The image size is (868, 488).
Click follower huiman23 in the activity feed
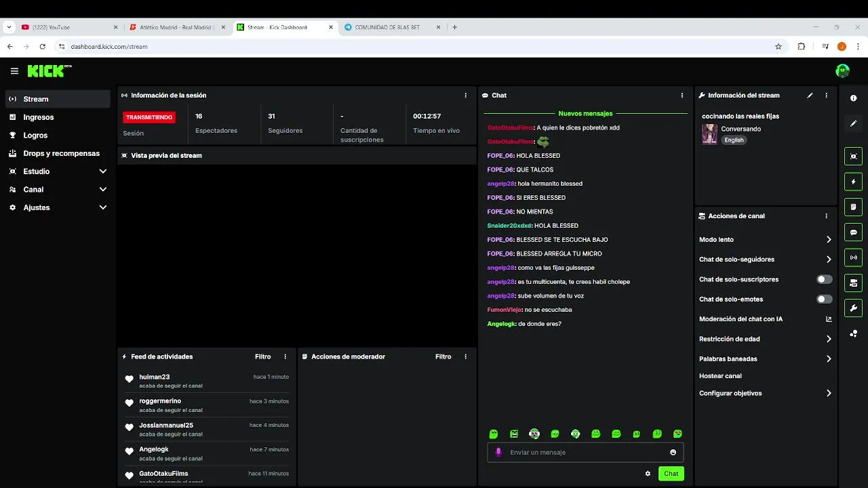[x=155, y=377]
